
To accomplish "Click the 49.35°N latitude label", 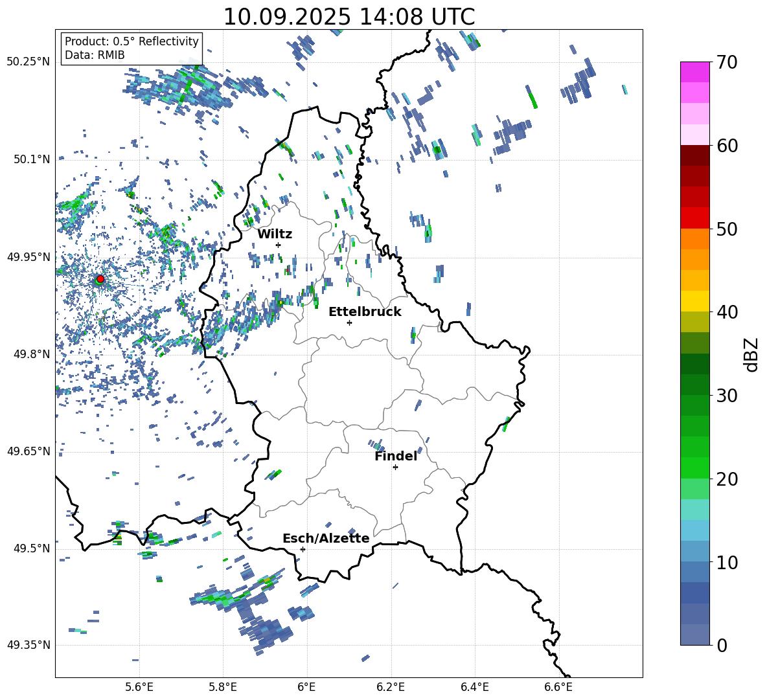I will [28, 645].
